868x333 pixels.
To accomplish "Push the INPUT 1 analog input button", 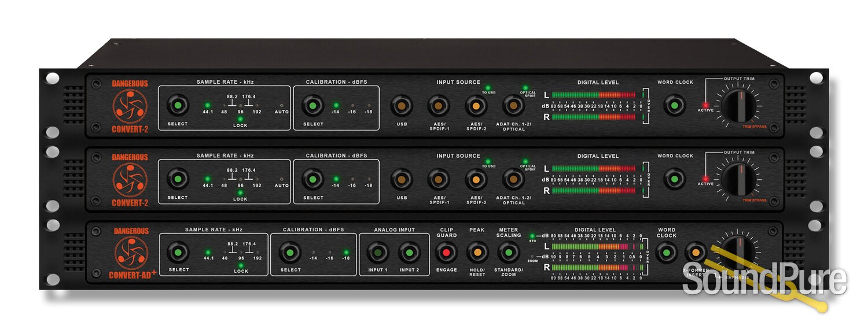I will point(377,253).
